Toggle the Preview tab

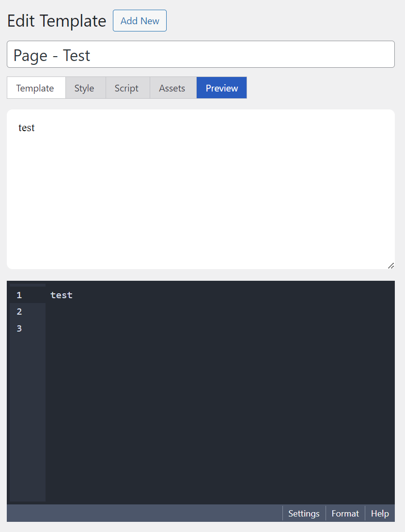click(222, 88)
